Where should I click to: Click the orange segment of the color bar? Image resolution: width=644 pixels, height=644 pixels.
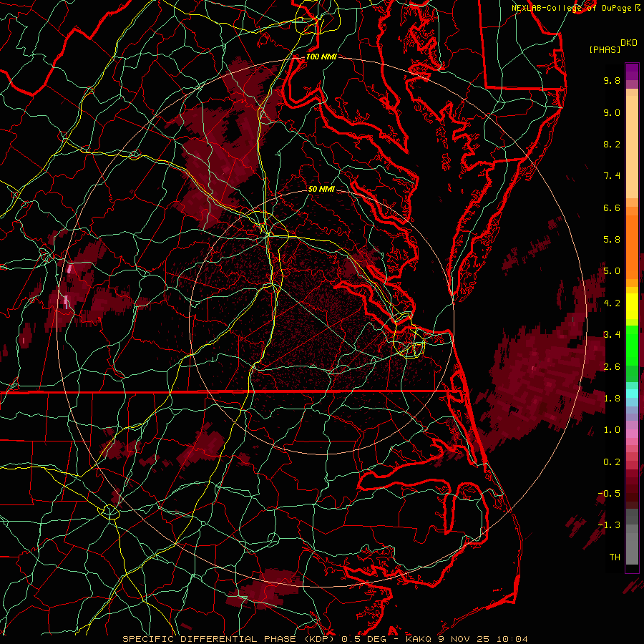pos(632,243)
